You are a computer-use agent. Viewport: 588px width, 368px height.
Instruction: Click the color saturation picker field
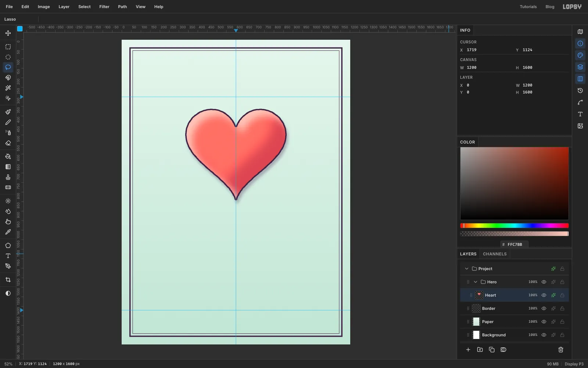coord(514,183)
